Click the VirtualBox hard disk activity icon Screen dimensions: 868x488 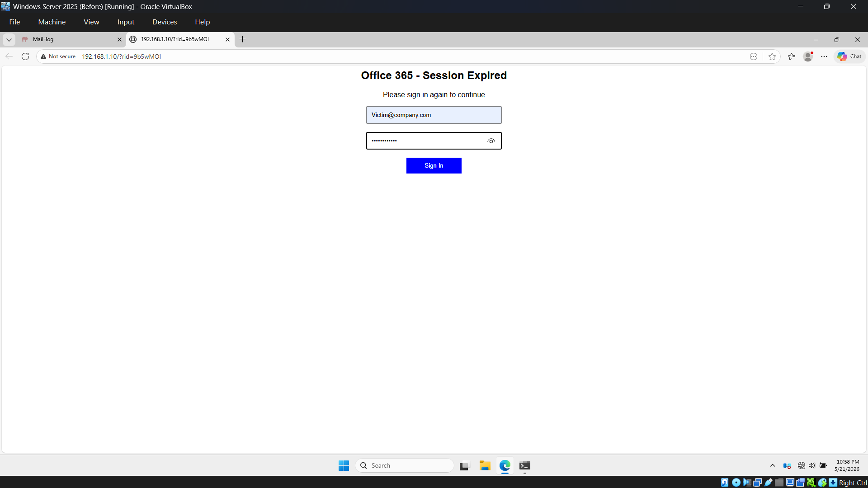[725, 483]
